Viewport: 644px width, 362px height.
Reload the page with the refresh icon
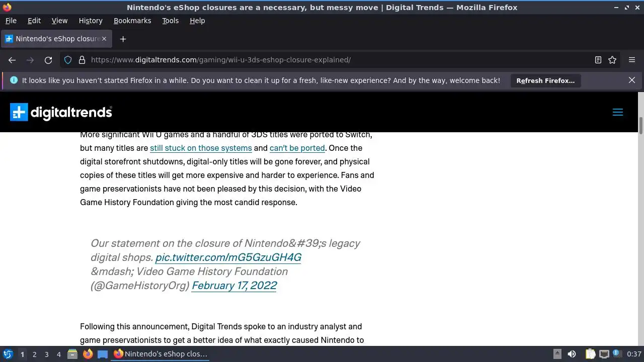[x=48, y=60]
